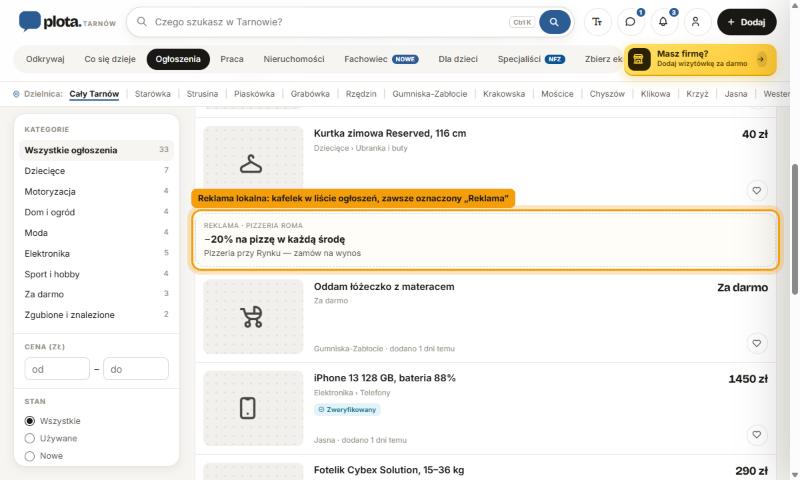
Task: Select Elektronika category
Action: click(x=96, y=254)
